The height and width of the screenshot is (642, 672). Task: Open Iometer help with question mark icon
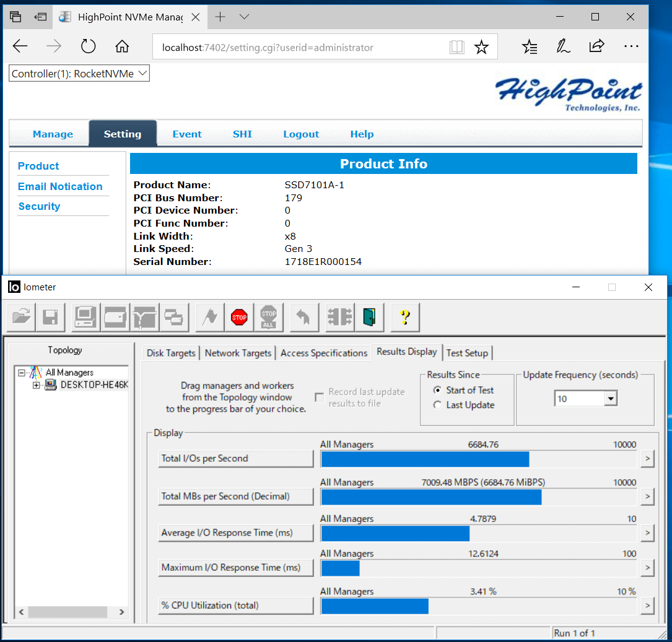[x=405, y=318]
